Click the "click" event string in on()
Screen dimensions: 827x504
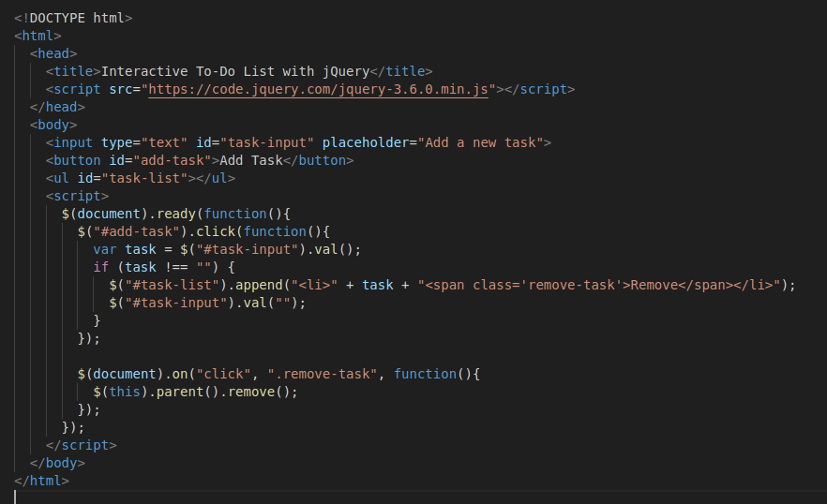(223, 374)
